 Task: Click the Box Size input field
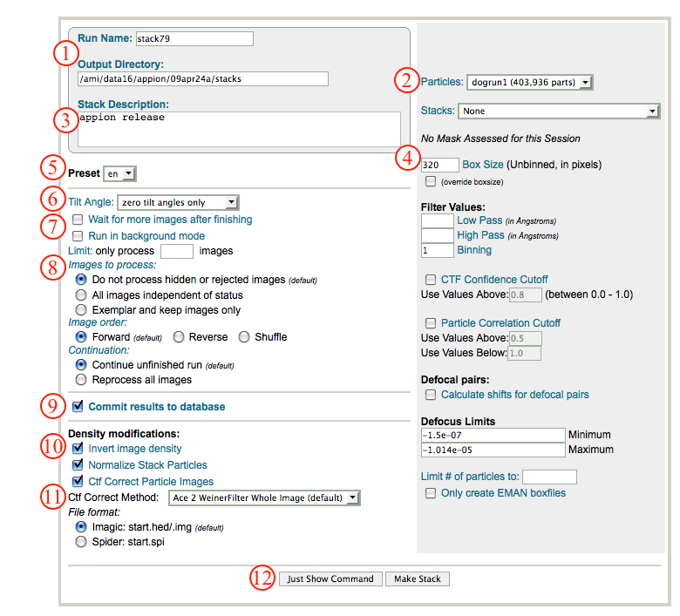tap(439, 165)
